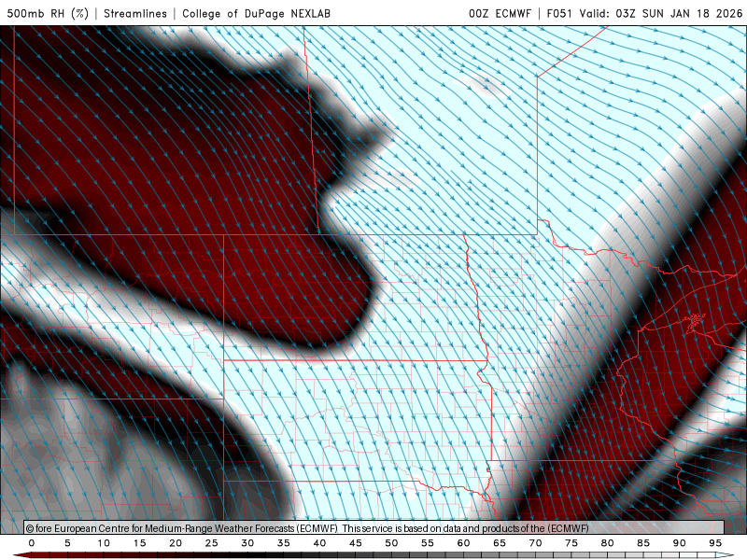The width and height of the screenshot is (747, 560).
Task: Click the "35" value on color scale
Action: tap(284, 543)
